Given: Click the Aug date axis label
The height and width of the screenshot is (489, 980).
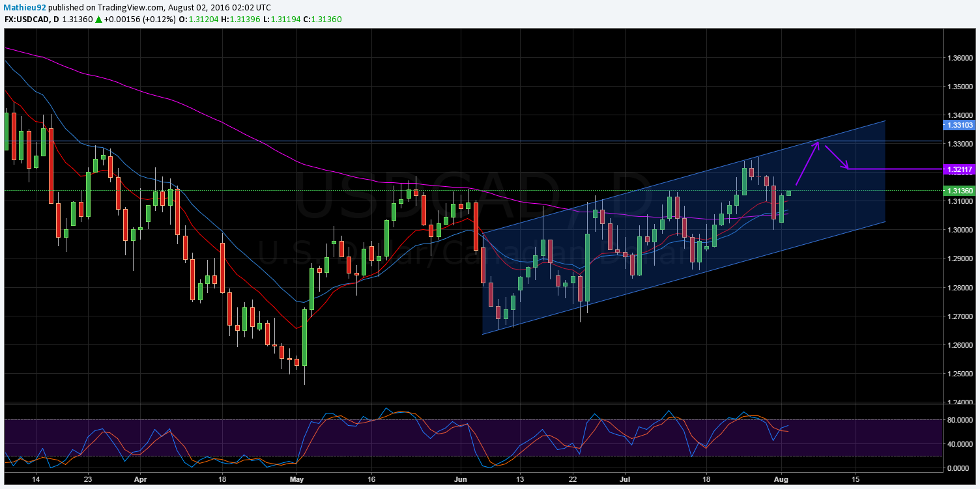Looking at the screenshot, I should [x=782, y=479].
